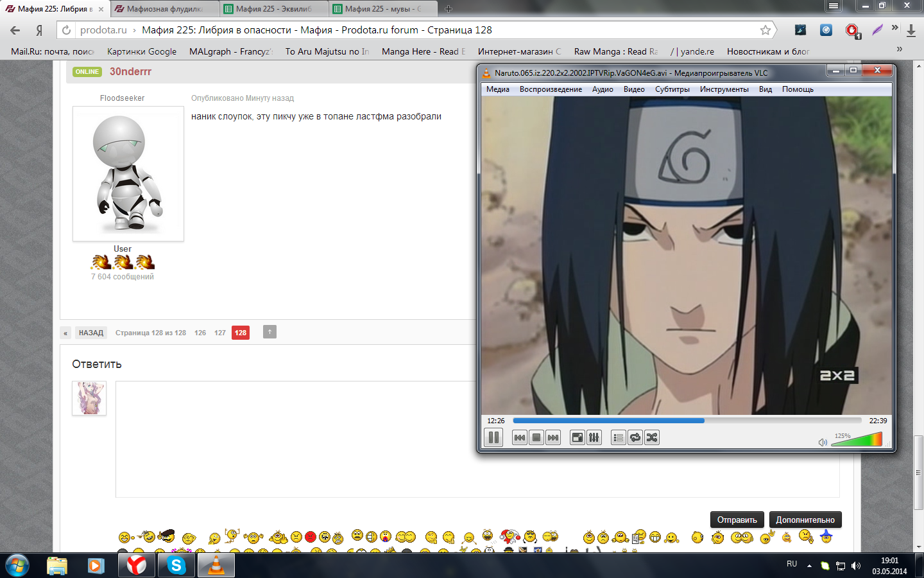Skip to next media track in VLC
The width and height of the screenshot is (924, 578).
(x=553, y=438)
